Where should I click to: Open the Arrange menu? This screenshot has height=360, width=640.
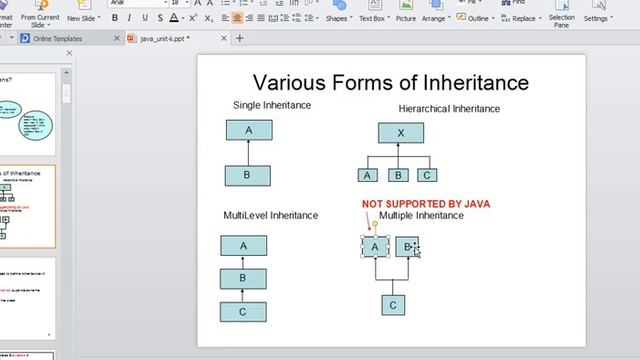(436, 12)
